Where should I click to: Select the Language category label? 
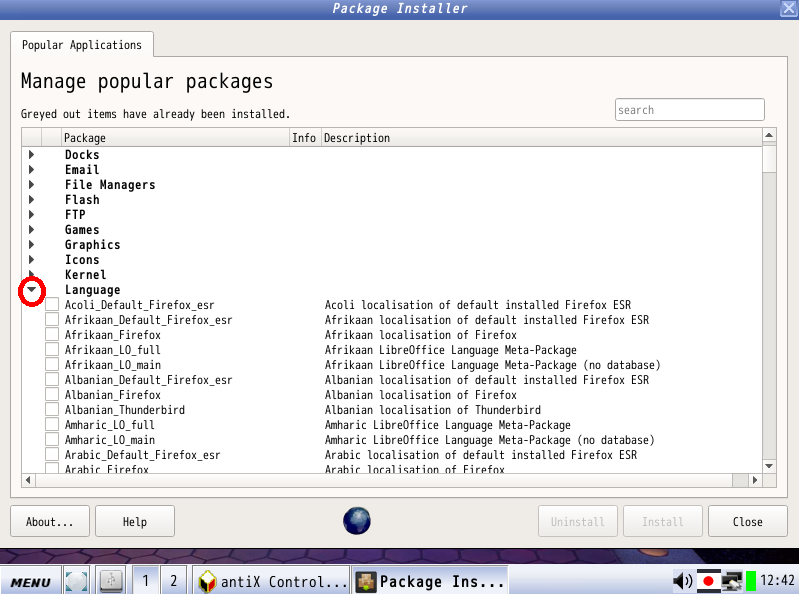(92, 290)
